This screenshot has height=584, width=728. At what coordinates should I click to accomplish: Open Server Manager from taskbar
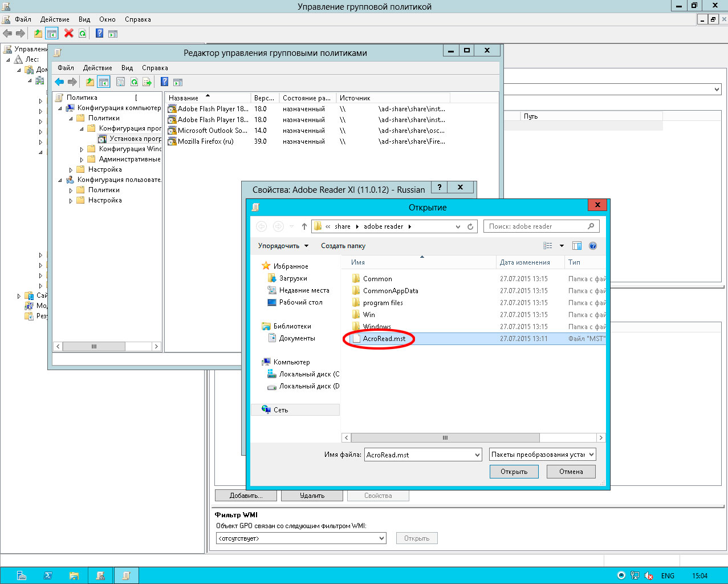click(x=21, y=575)
